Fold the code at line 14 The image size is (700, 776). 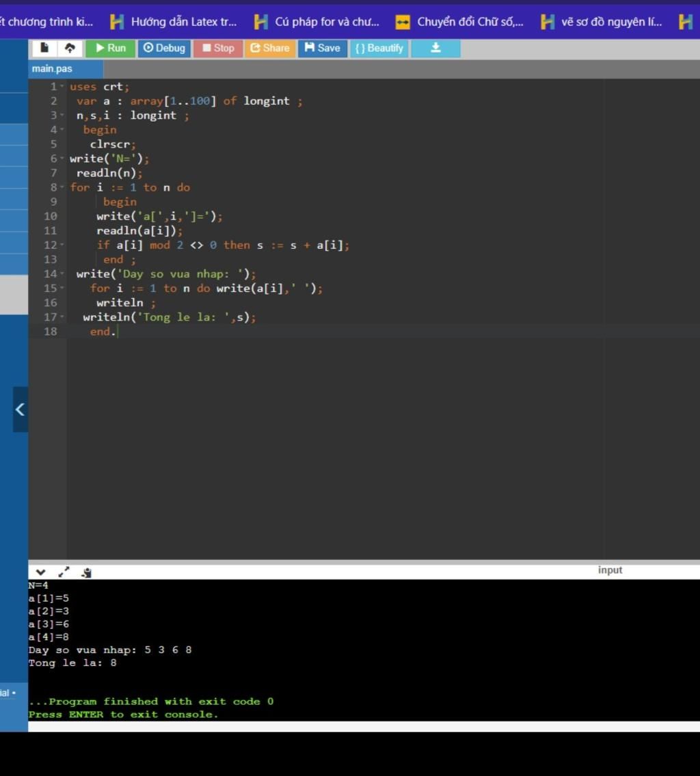[x=62, y=273]
